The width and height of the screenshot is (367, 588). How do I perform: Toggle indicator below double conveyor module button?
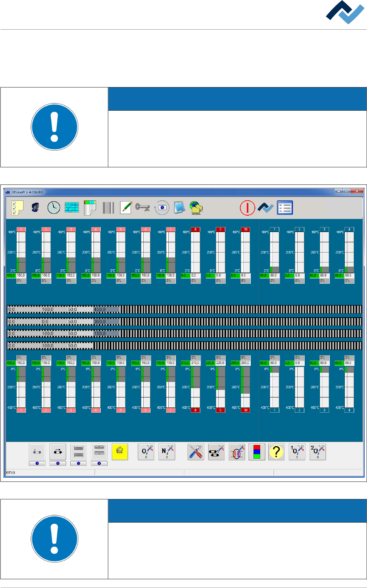[99, 463]
